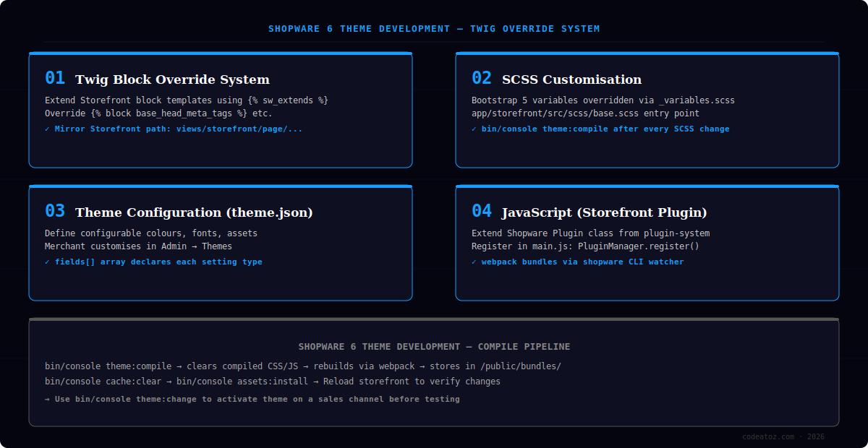The height and width of the screenshot is (448, 868).
Task: Click the pipeline line starting 'bin/console theme:compile → clears compiled CSS/JS'
Action: pyautogui.click(x=302, y=366)
